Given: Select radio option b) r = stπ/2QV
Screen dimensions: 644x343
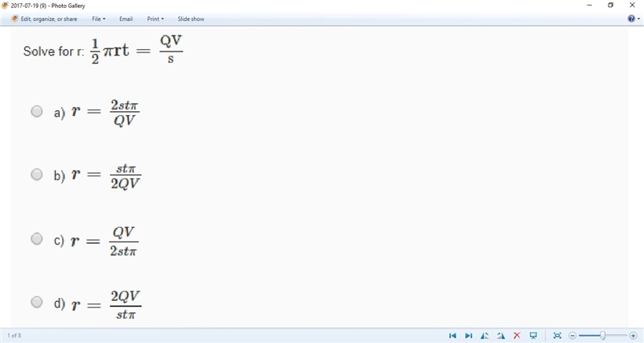Looking at the screenshot, I should 36,175.
